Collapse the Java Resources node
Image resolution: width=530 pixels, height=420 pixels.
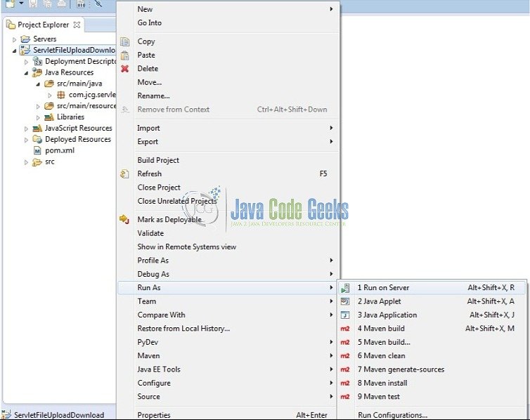pos(26,73)
